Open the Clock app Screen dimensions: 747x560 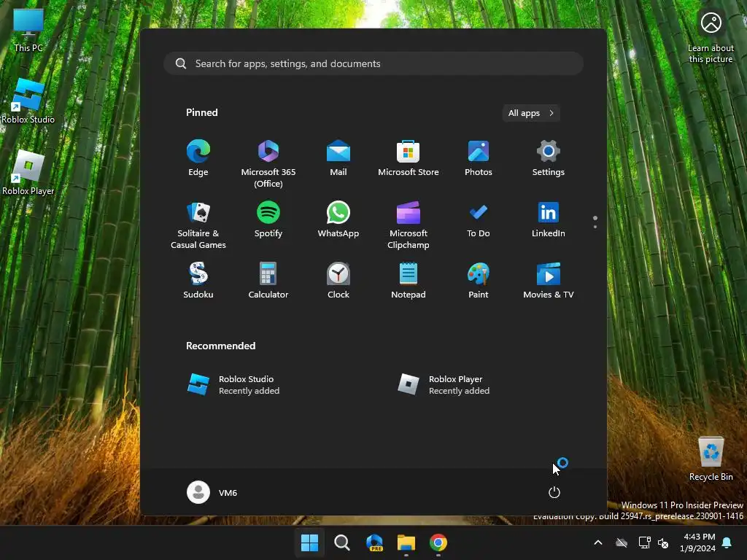(338, 281)
